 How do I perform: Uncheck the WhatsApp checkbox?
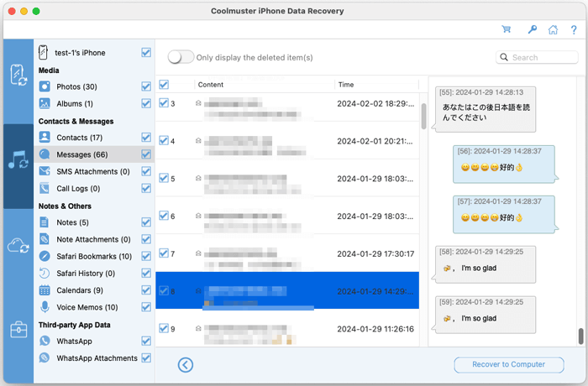(x=146, y=341)
